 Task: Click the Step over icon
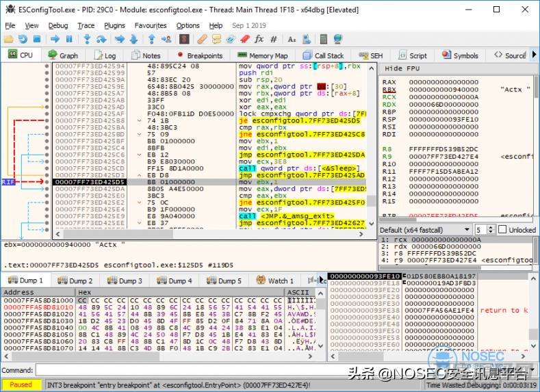[x=101, y=39]
